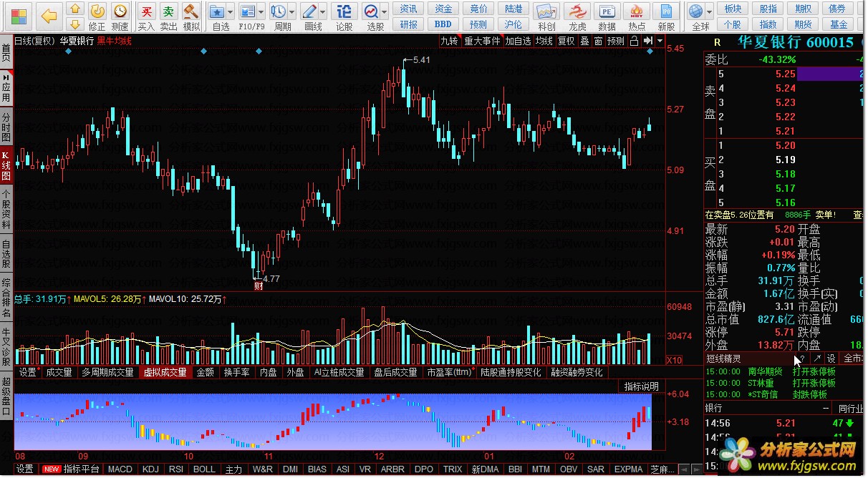
Task: Open the 数据 PE data icon
Action: click(x=607, y=12)
